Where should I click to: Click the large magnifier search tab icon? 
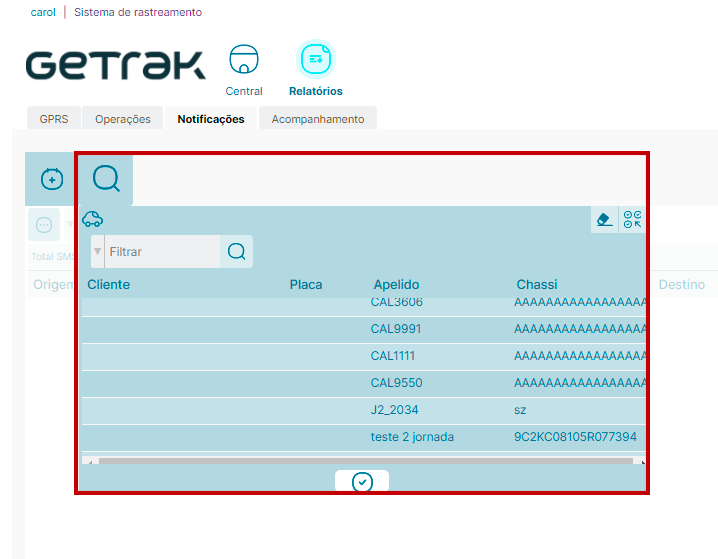(x=106, y=179)
